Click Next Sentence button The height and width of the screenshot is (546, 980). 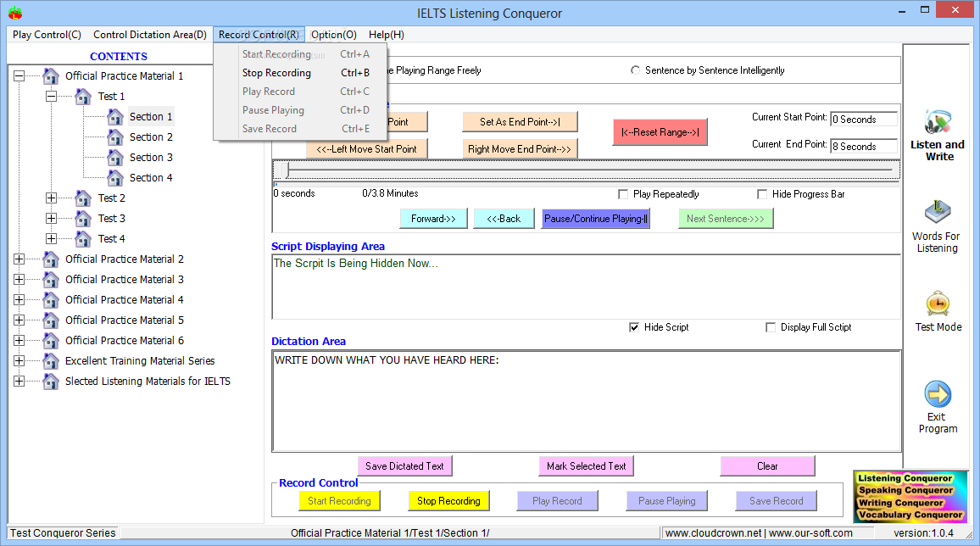[726, 219]
